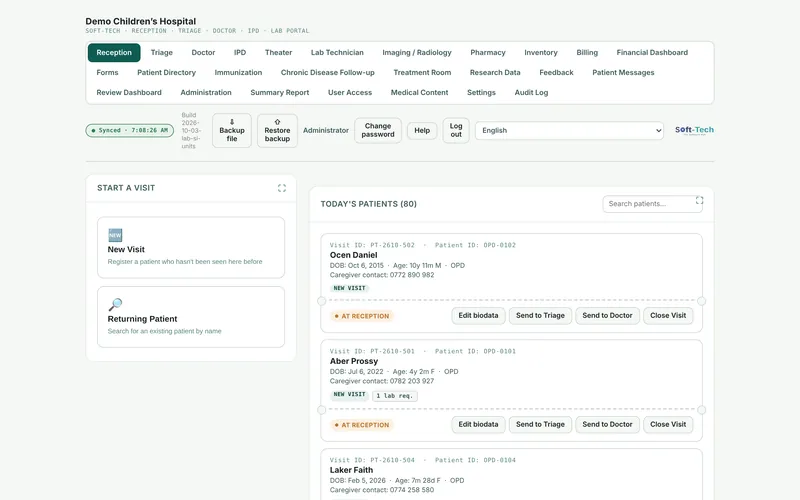The width and height of the screenshot is (800, 500).
Task: Click AT RECEPTION status for Aber Prossy
Action: click(362, 425)
